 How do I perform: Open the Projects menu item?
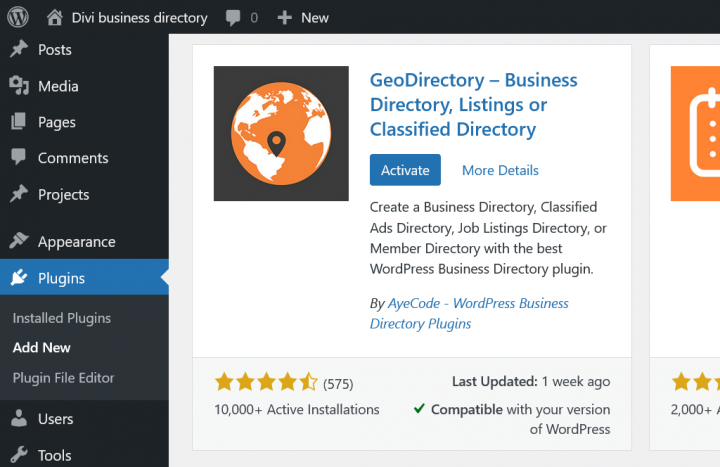(x=63, y=194)
